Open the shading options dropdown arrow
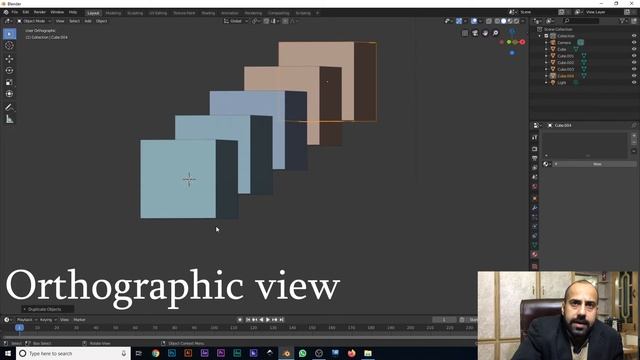Screen dimensions: 640x360 click(x=523, y=21)
